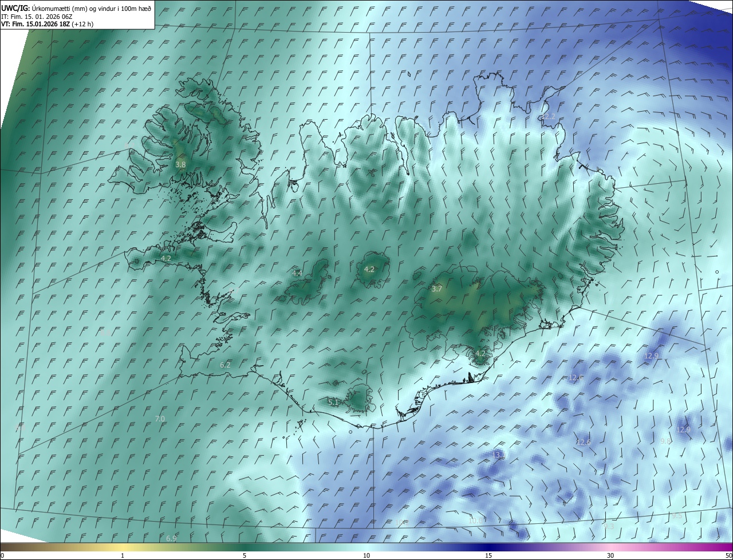Image resolution: width=733 pixels, height=560 pixels.
Task: Click the 10 tick on the colour scale
Action: pyautogui.click(x=366, y=555)
